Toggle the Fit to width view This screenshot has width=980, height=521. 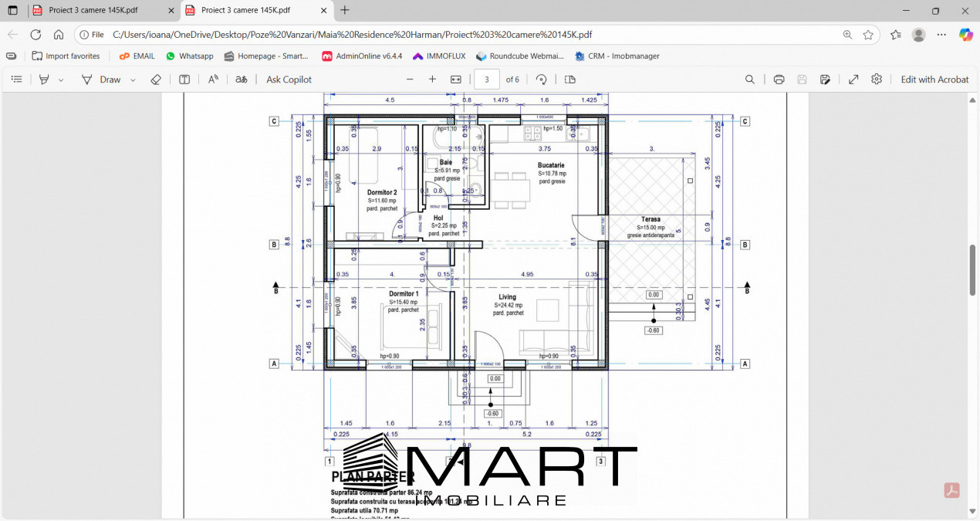click(x=455, y=80)
